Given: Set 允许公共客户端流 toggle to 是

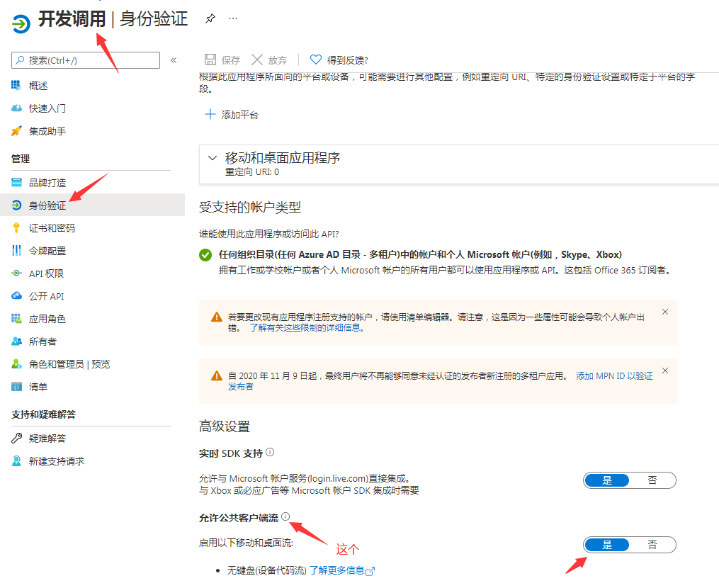Looking at the screenshot, I should 607,545.
